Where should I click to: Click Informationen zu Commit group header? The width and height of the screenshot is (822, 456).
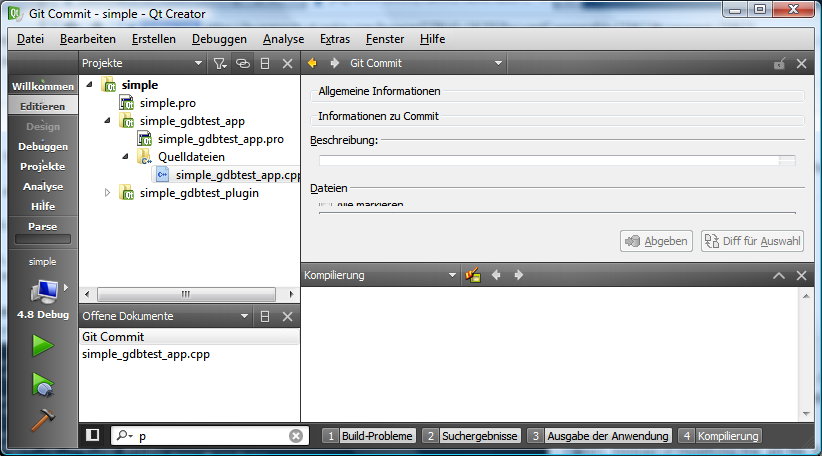click(x=378, y=116)
